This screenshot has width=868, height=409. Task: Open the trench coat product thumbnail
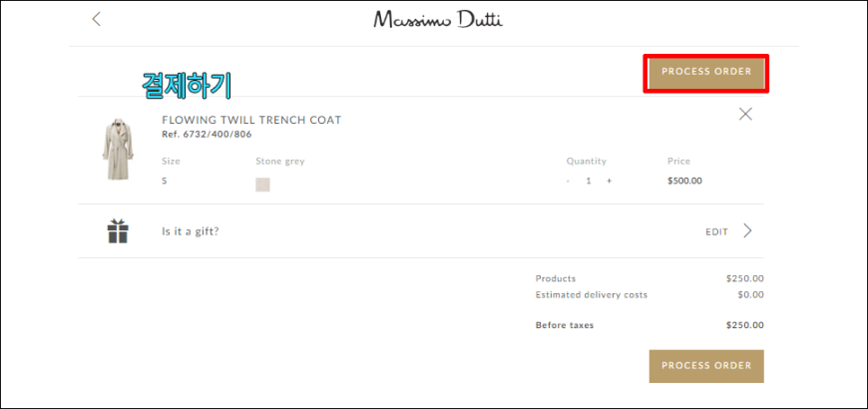pos(118,149)
